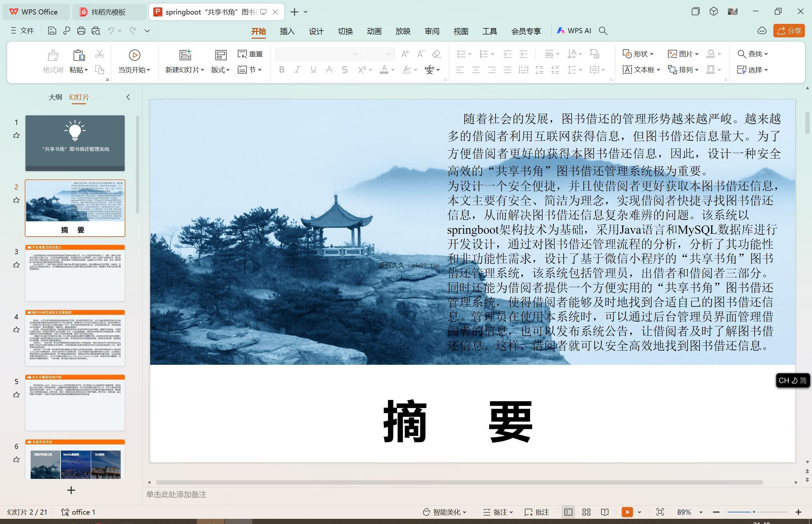This screenshot has width=812, height=524.
Task: Click the WPS AI button
Action: (x=574, y=31)
